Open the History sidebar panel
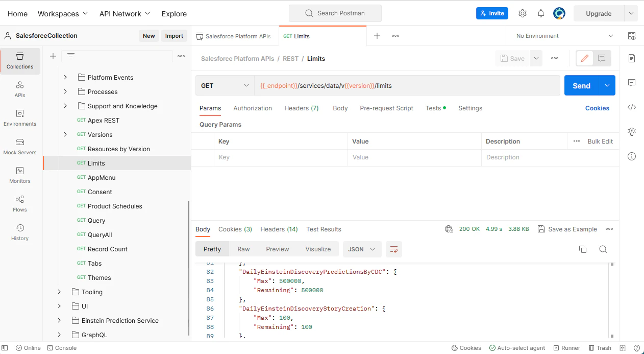644x354 pixels. click(20, 232)
